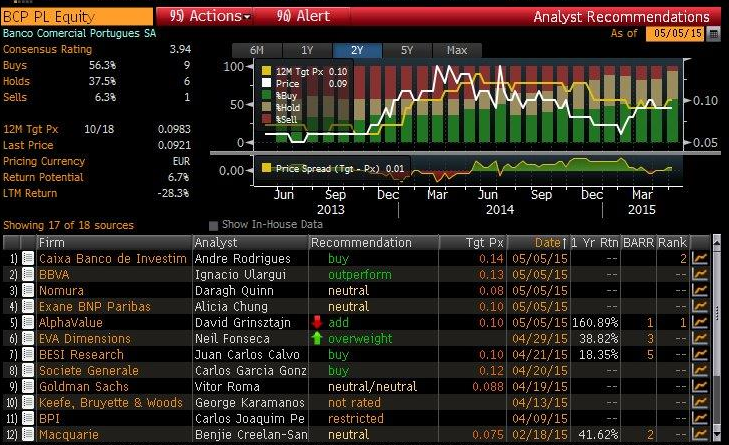
Task: Click the red downgrade arrow on AlphaValue row
Action: [x=317, y=322]
